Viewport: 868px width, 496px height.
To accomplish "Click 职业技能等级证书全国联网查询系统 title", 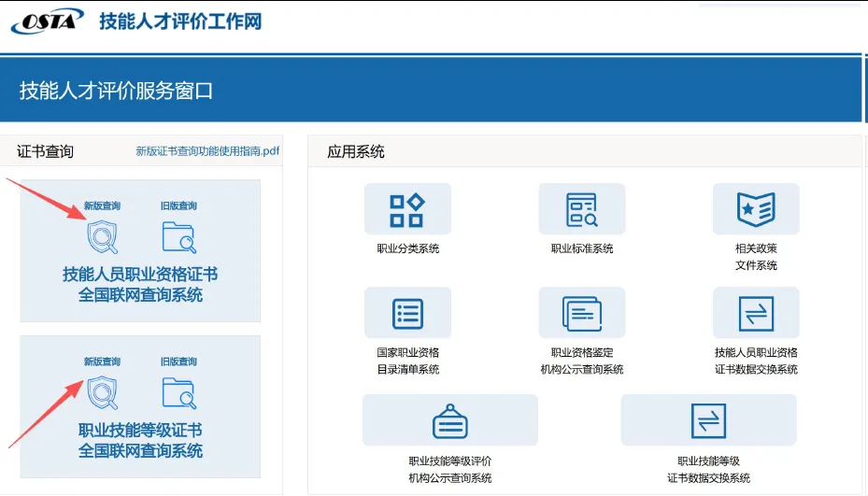I will click(x=140, y=440).
